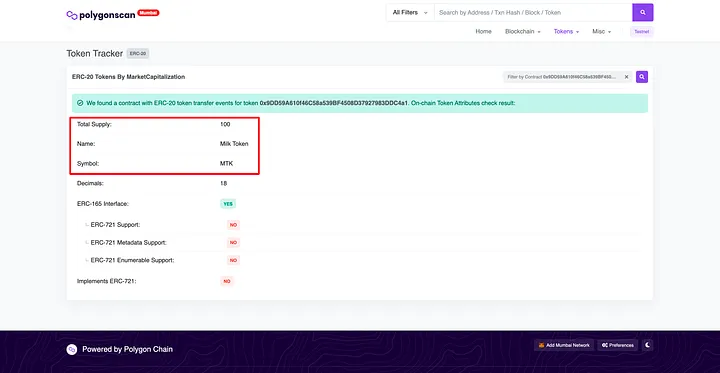Click Powered by Polygon Chain text
The image size is (720, 373).
tap(127, 350)
